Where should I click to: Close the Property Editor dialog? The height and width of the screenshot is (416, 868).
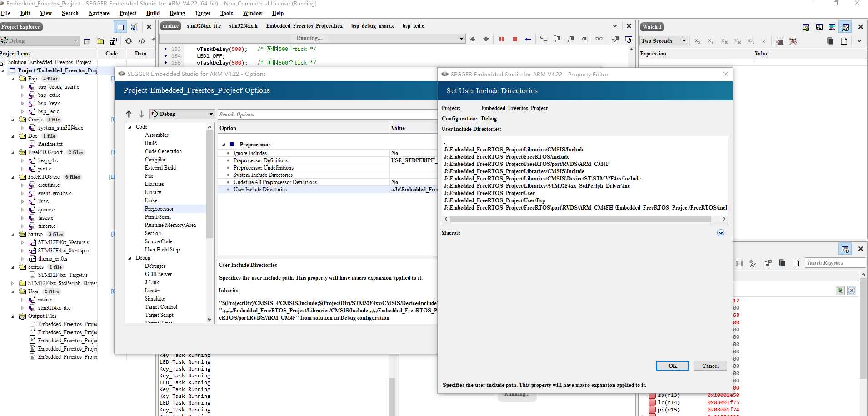point(725,74)
